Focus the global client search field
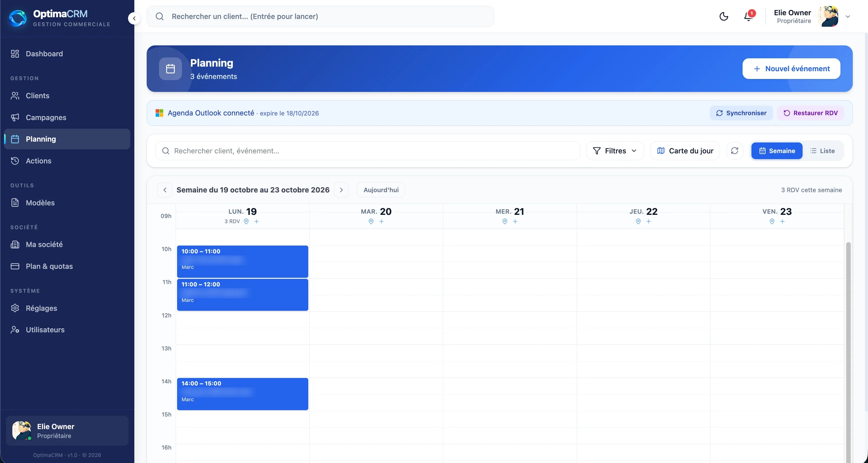The height and width of the screenshot is (463, 868). 320,17
